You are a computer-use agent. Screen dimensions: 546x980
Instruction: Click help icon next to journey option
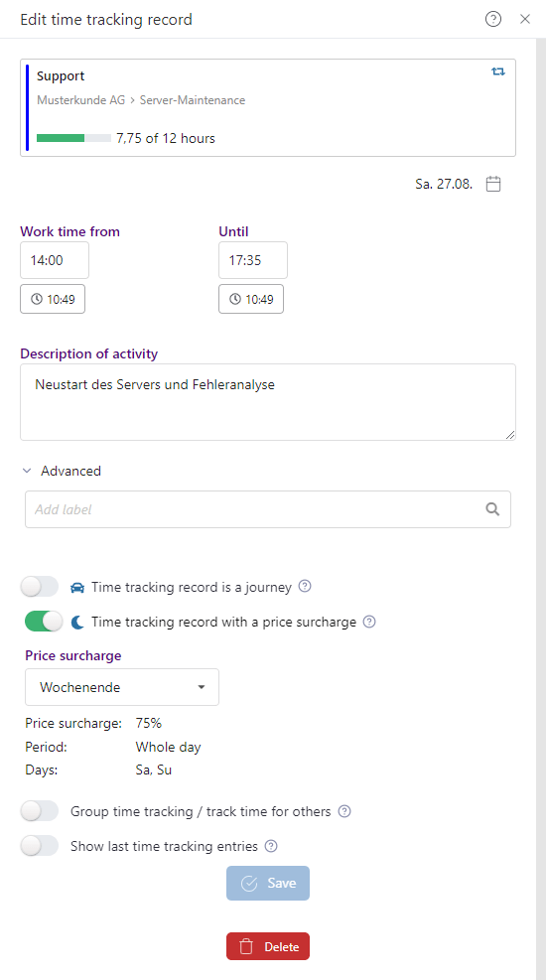[305, 586]
